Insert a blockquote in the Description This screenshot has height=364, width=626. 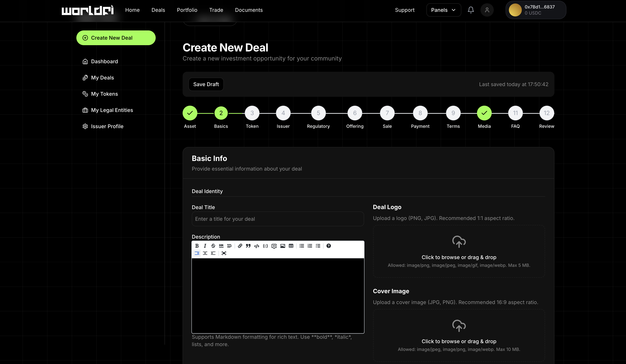pos(248,246)
